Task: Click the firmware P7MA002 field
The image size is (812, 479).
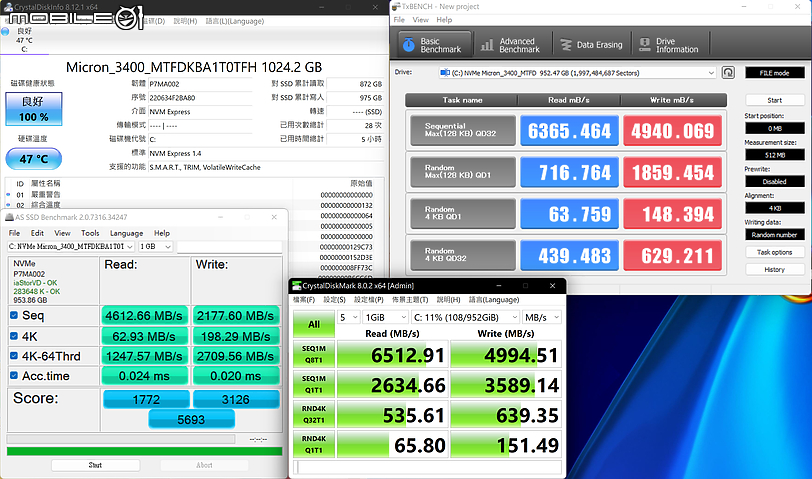Action: coord(200,84)
